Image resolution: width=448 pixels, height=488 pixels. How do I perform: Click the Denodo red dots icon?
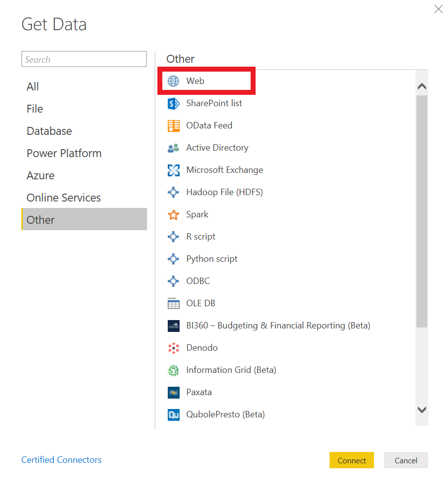pyautogui.click(x=173, y=348)
